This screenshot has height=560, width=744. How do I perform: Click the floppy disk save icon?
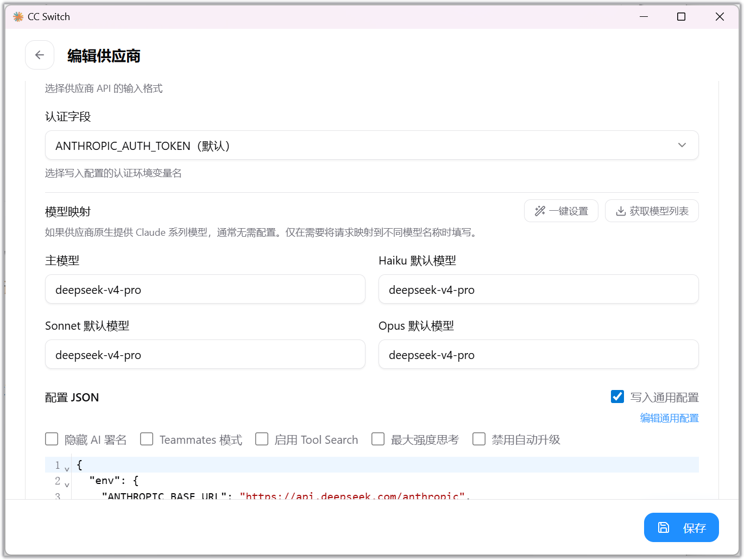tap(664, 527)
